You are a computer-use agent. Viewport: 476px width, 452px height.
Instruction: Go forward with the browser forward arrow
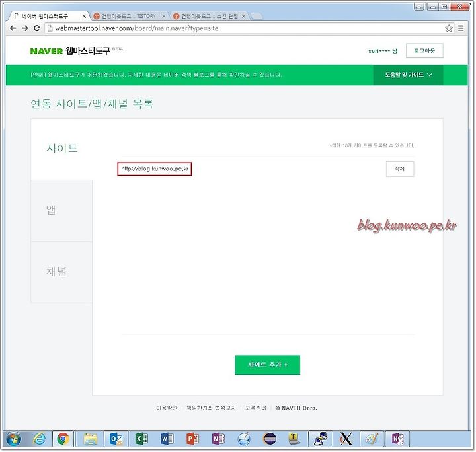point(25,28)
